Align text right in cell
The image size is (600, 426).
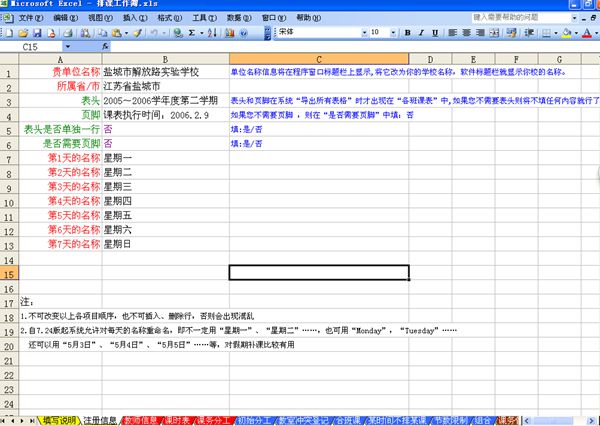click(480, 33)
